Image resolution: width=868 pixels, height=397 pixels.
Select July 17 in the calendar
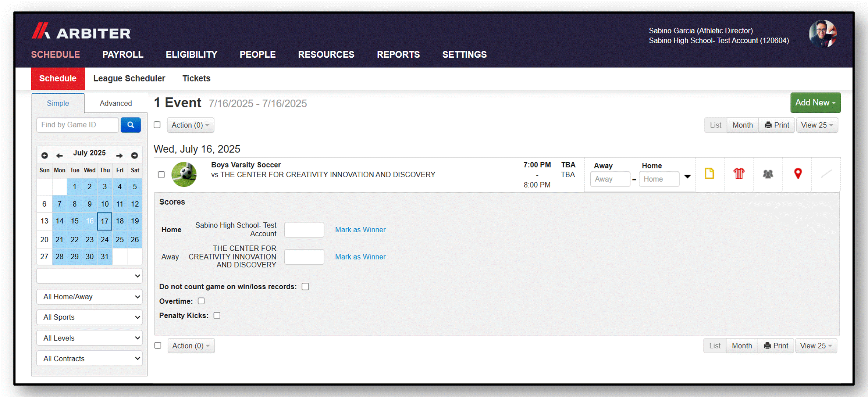click(x=104, y=221)
